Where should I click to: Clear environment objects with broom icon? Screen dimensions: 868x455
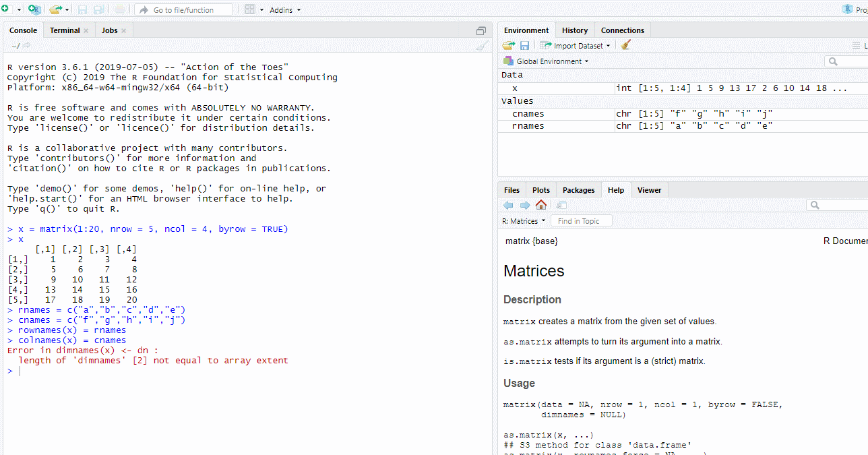[626, 45]
